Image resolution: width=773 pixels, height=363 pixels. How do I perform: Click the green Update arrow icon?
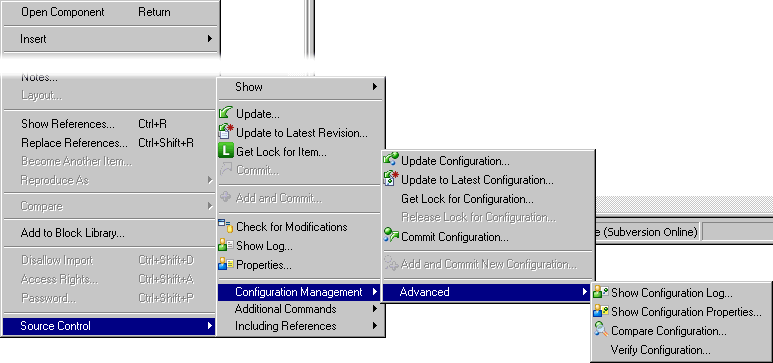226,114
